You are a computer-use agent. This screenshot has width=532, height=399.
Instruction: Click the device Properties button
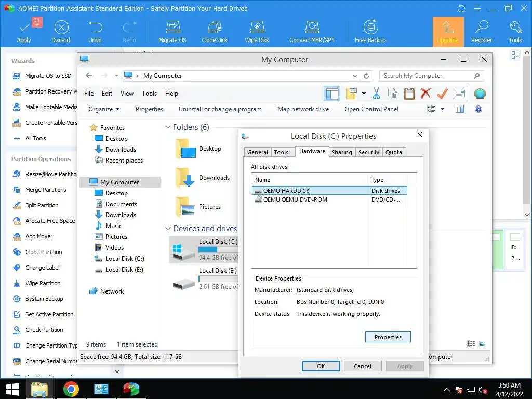388,337
